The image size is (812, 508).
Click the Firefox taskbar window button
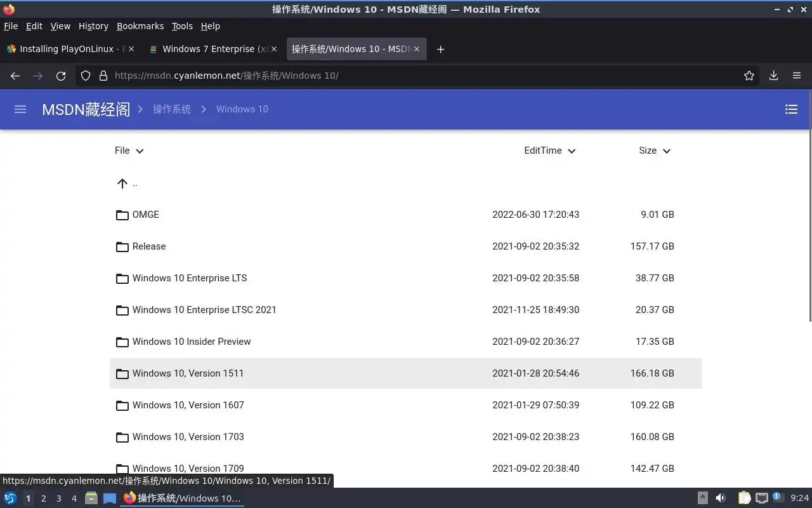(x=183, y=498)
